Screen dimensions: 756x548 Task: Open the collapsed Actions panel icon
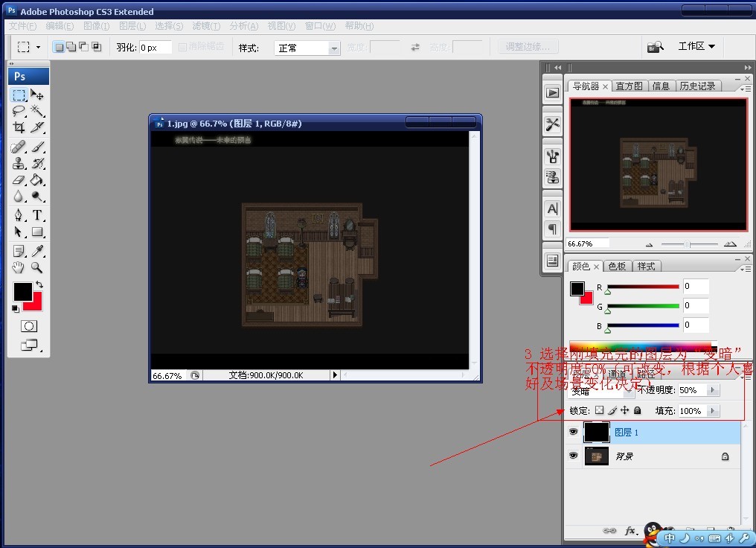click(x=553, y=92)
